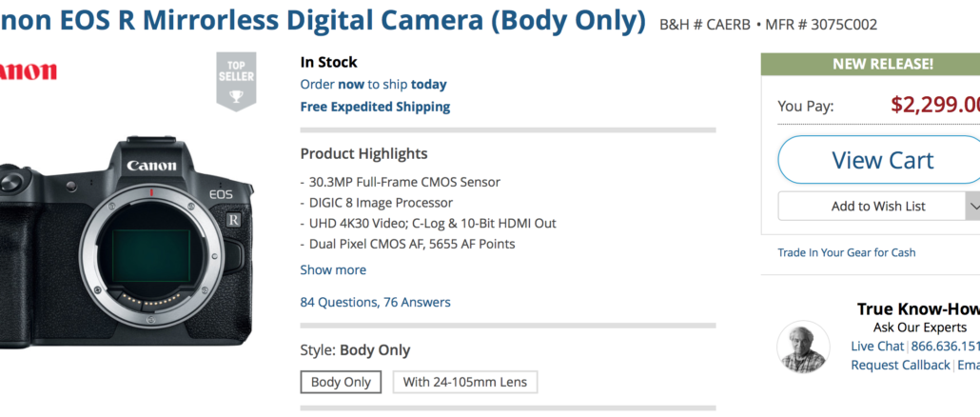980x417 pixels.
Task: Click the New Release banner
Action: pyautogui.click(x=871, y=64)
